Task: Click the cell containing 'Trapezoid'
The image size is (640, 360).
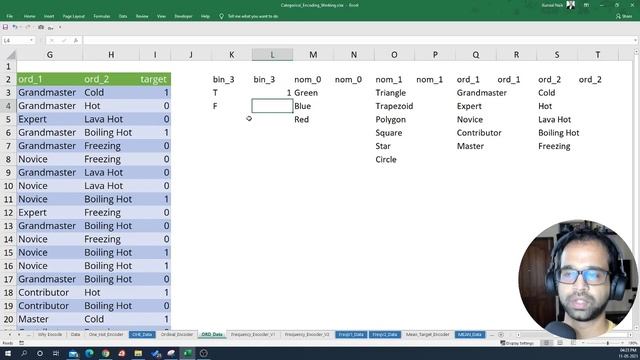Action: [x=394, y=106]
